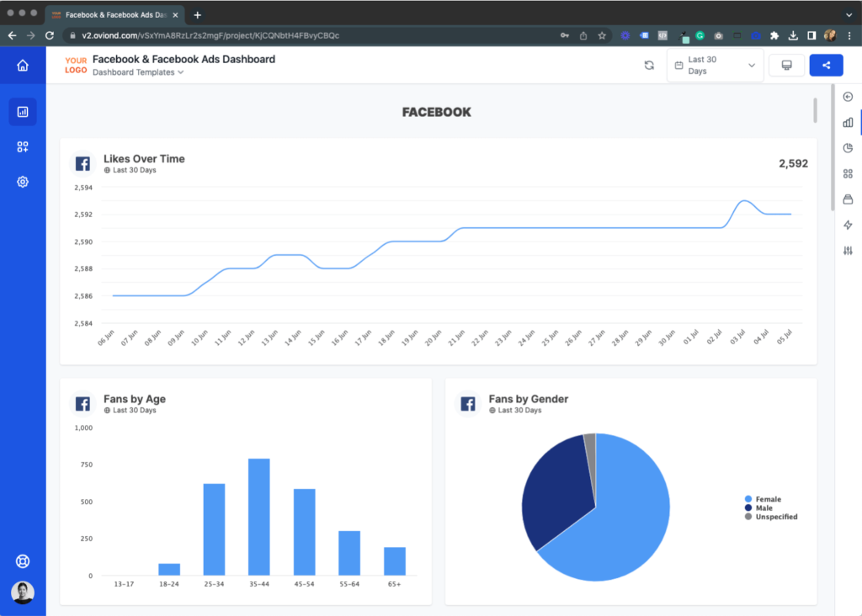Expand the Dashboard Templates dropdown
Viewport: 862px width, 616px height.
pos(138,72)
